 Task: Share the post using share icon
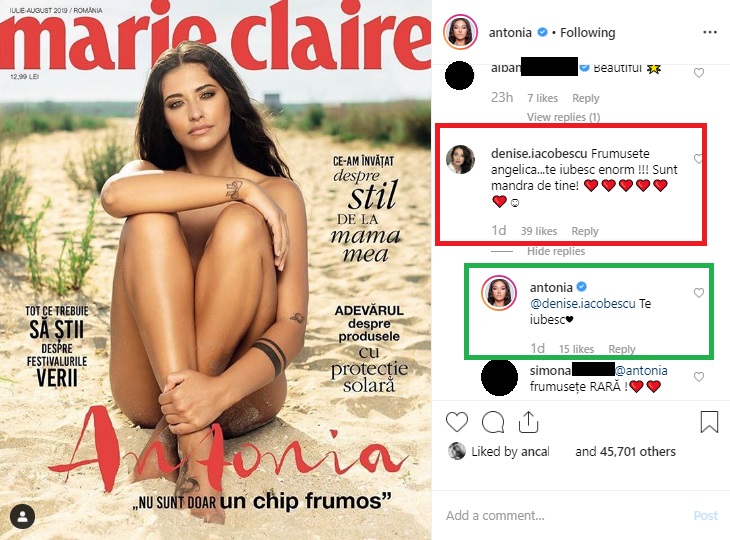[x=528, y=422]
